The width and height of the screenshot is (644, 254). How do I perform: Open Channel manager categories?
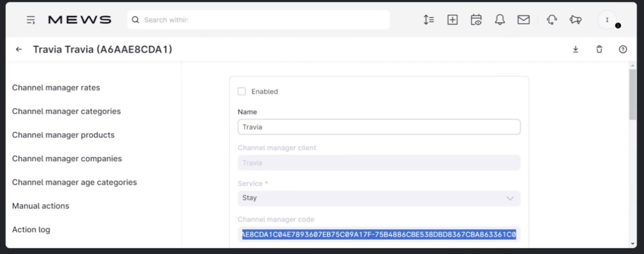point(66,111)
